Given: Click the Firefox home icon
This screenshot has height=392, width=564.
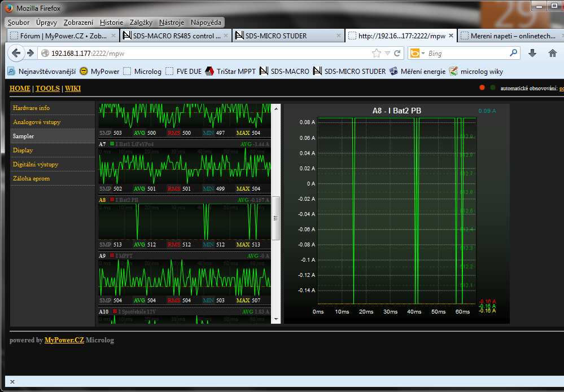Looking at the screenshot, I should [552, 53].
